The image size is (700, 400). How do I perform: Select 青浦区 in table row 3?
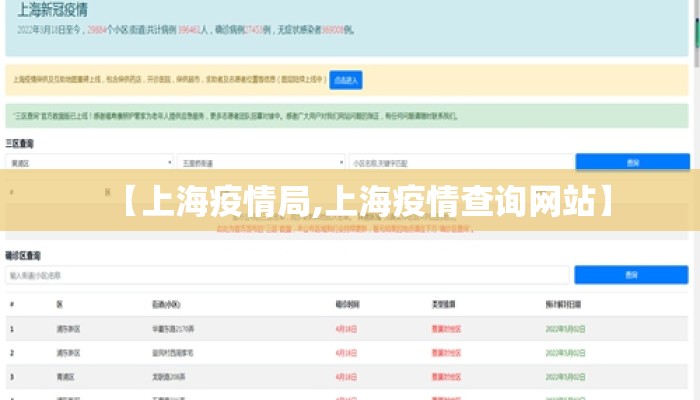point(67,377)
